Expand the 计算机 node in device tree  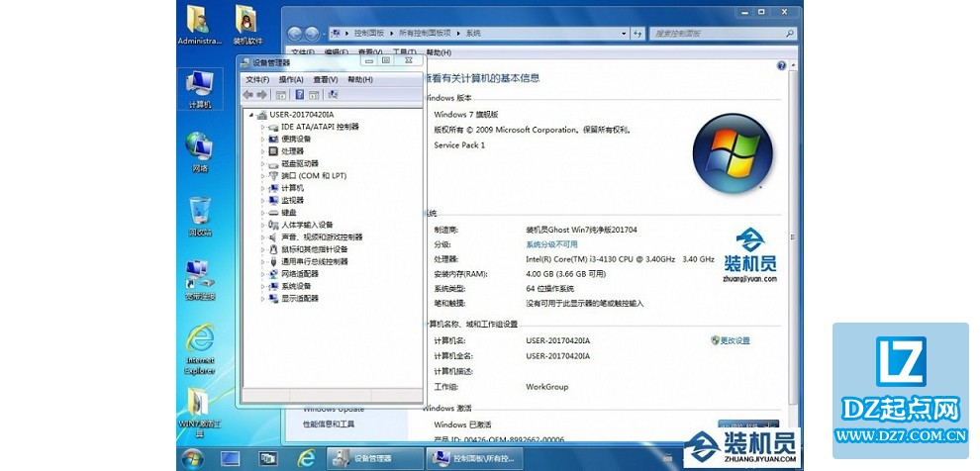point(263,188)
